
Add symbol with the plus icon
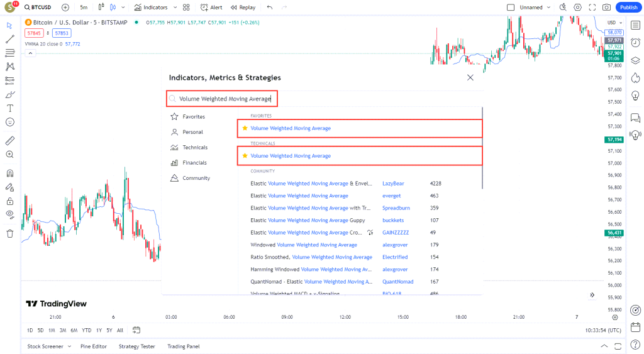click(65, 8)
